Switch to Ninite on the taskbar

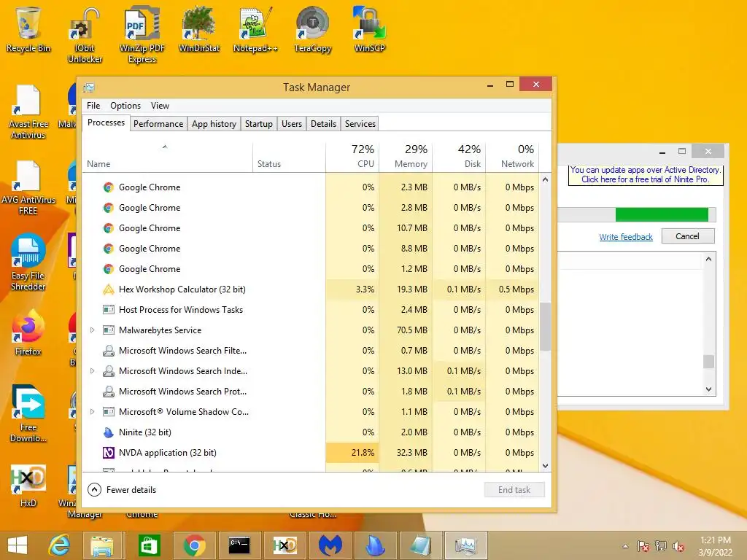(x=375, y=545)
